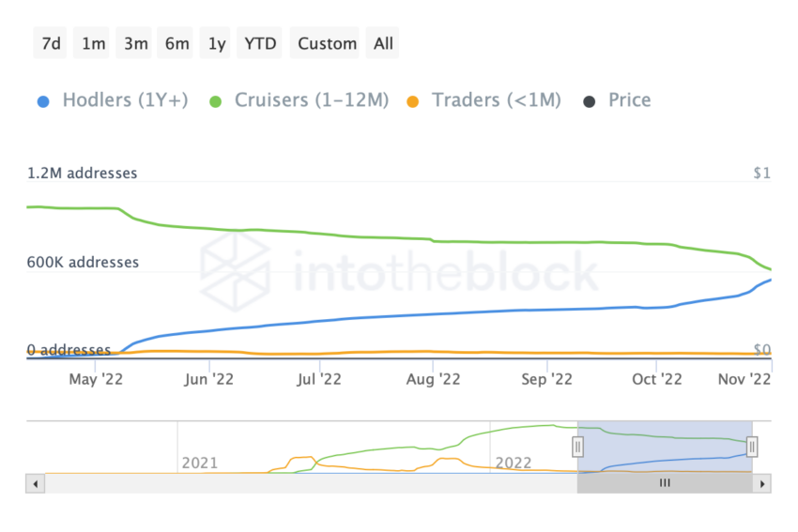Click the blue Hodlers legend dot

point(44,101)
